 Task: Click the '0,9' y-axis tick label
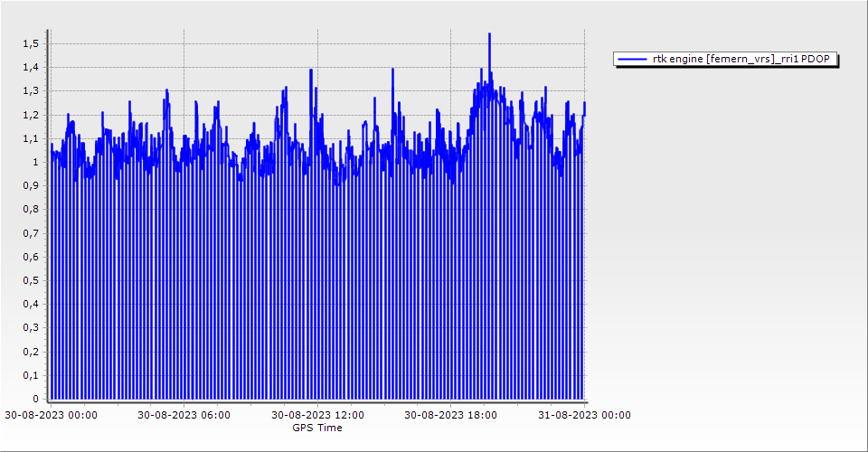pos(31,186)
